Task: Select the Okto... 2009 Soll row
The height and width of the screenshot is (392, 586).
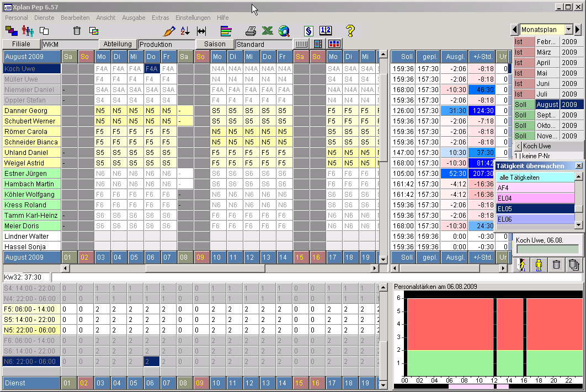Action: 548,126
